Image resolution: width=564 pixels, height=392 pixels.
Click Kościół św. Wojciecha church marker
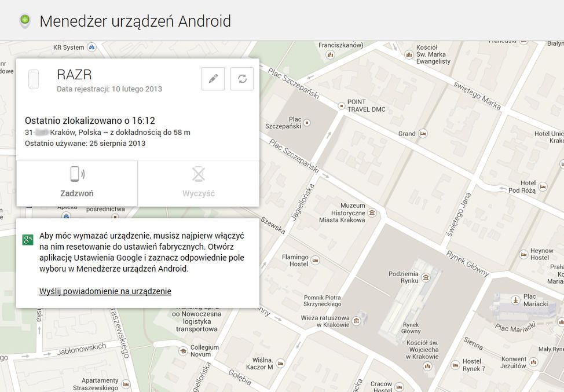pyautogui.click(x=427, y=366)
